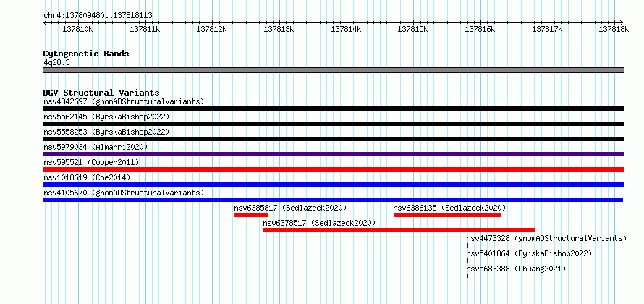The width and height of the screenshot is (644, 304).
Task: Click ruler position 137814k
Action: (346, 29)
